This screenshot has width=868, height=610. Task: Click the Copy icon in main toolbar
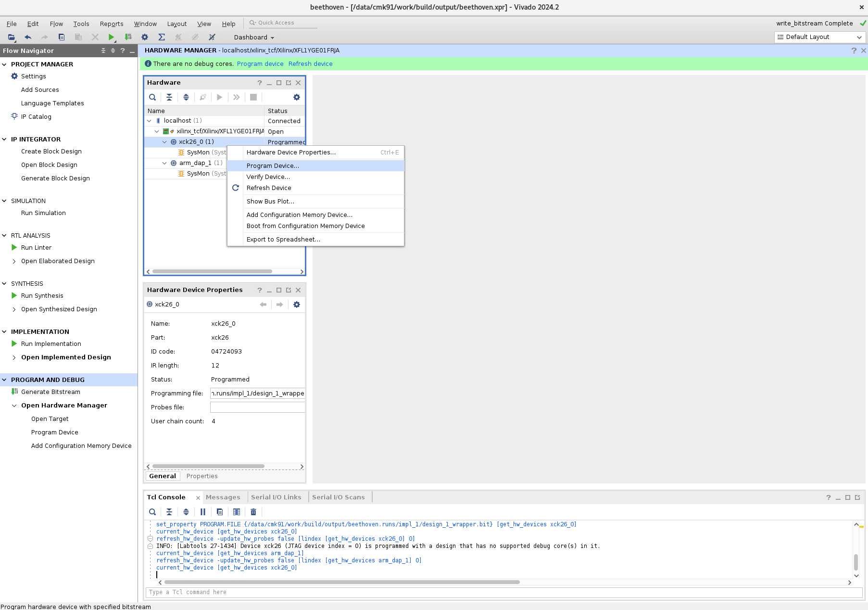click(62, 37)
